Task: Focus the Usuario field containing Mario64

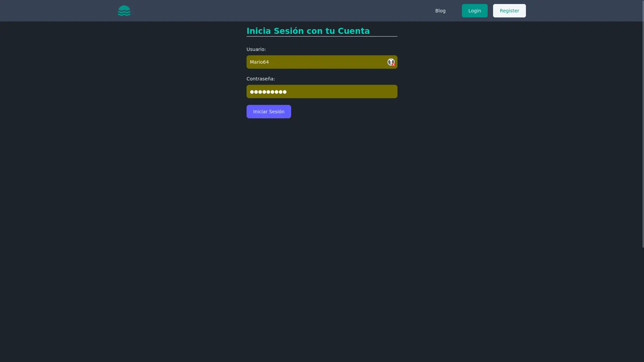Action: pyautogui.click(x=322, y=62)
